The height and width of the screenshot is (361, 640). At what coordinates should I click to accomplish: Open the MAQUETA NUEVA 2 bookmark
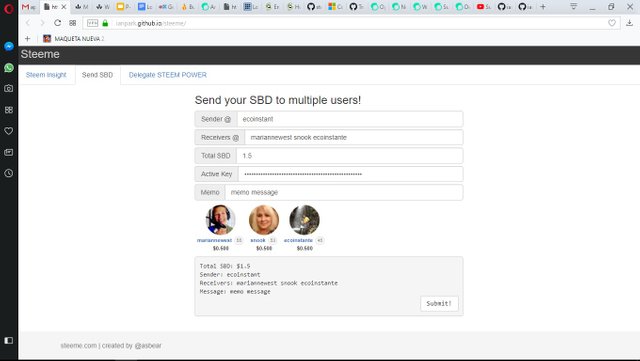click(73, 39)
